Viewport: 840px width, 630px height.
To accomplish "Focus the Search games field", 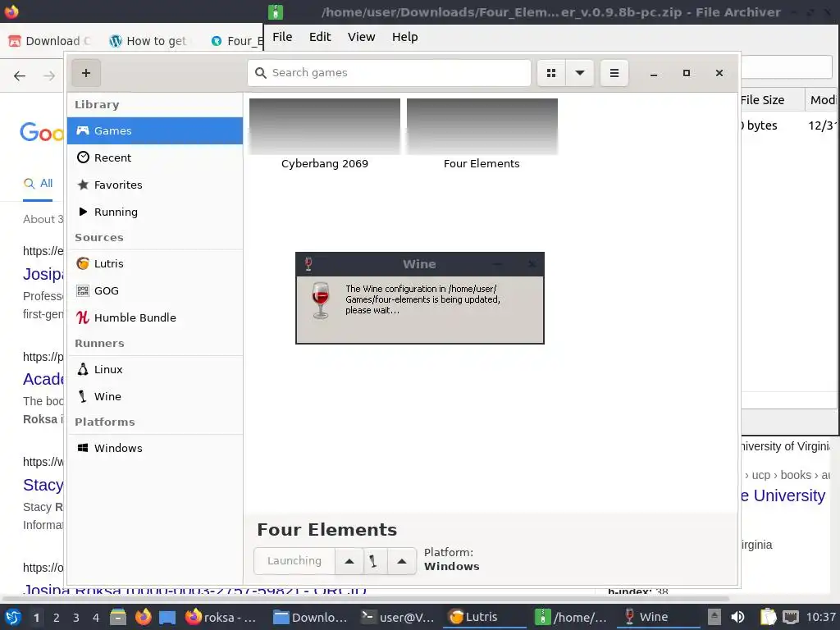I will (389, 73).
